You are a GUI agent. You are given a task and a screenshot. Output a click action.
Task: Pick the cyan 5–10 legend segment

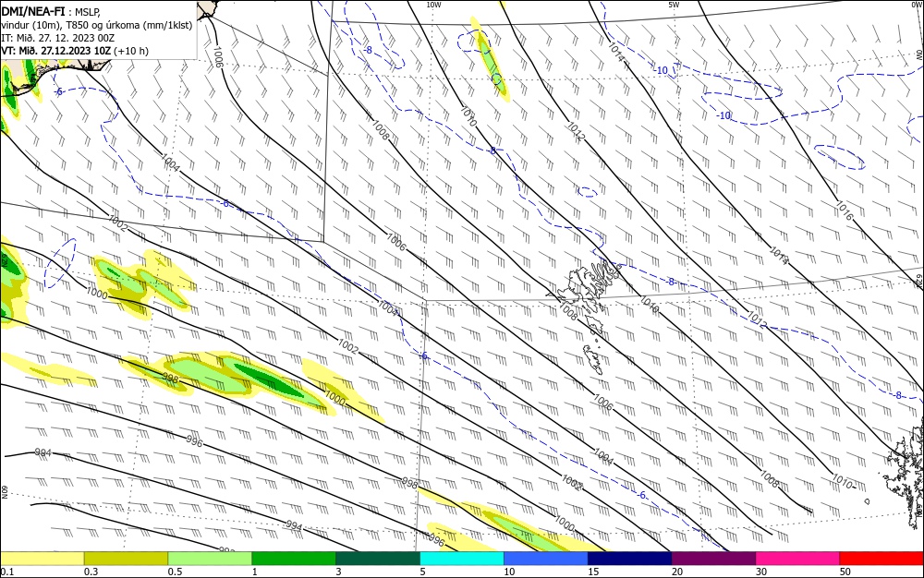(462, 559)
